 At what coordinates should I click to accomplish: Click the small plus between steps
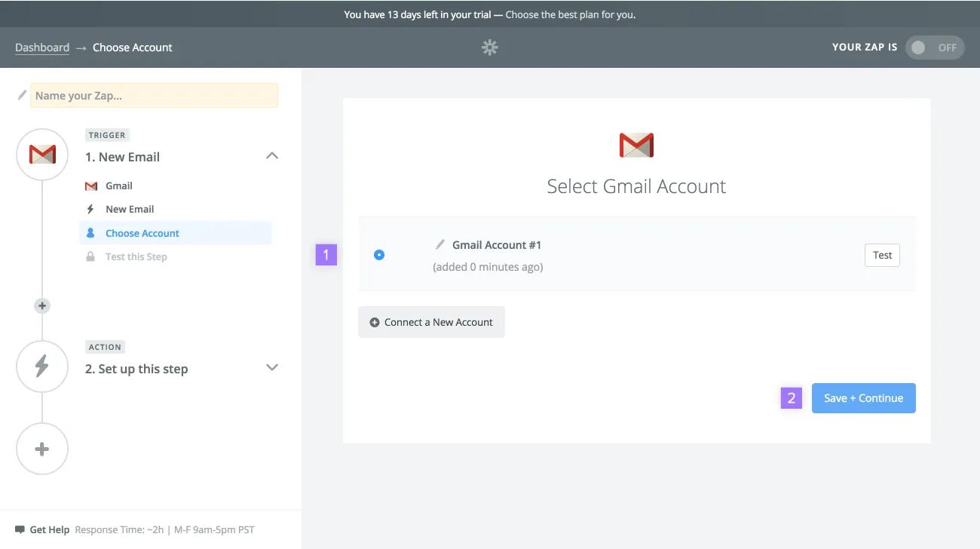42,305
